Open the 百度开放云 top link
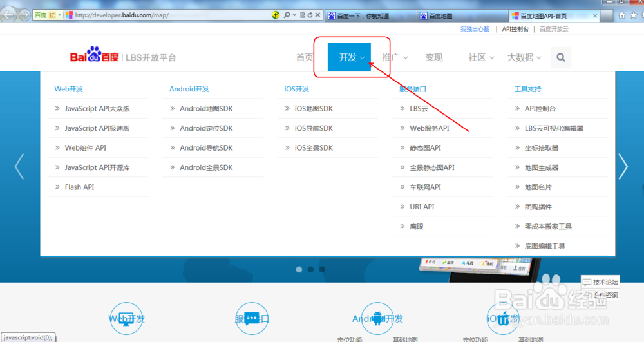644x342 pixels. pos(554,29)
